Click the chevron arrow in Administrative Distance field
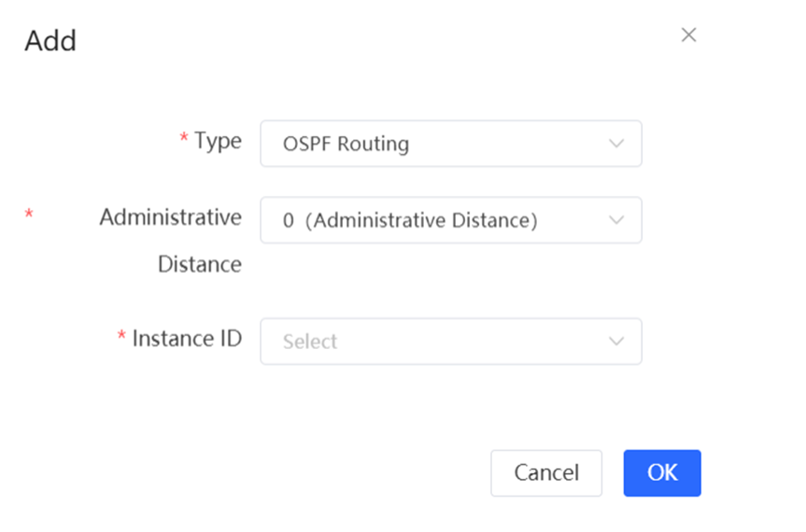The height and width of the screenshot is (532, 806). pyautogui.click(x=615, y=220)
